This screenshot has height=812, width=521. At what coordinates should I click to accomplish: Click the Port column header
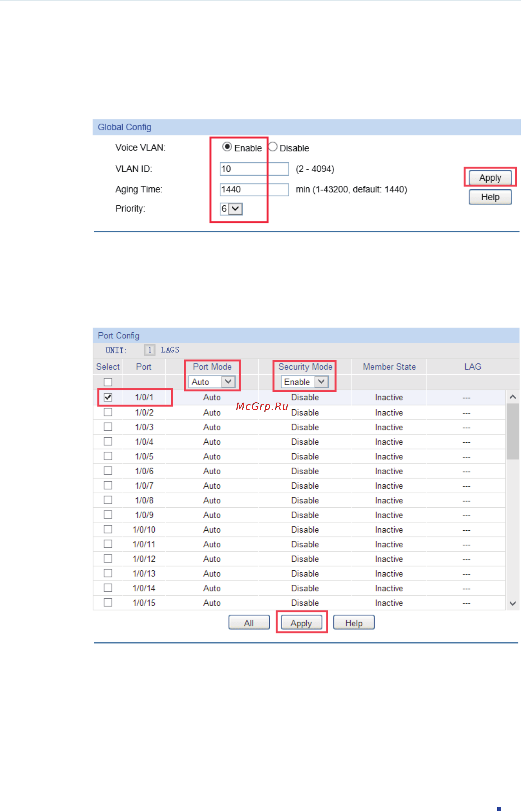143,367
